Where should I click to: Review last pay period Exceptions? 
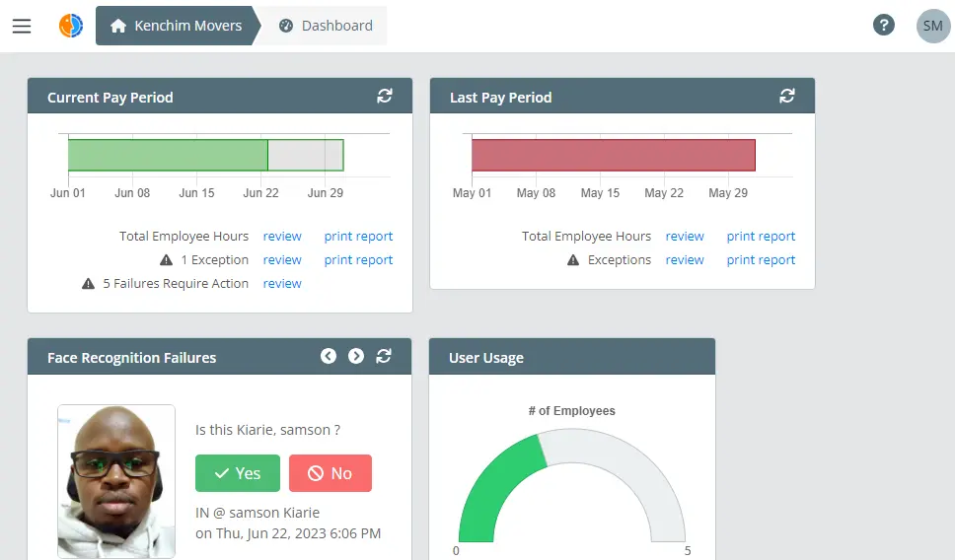click(685, 260)
